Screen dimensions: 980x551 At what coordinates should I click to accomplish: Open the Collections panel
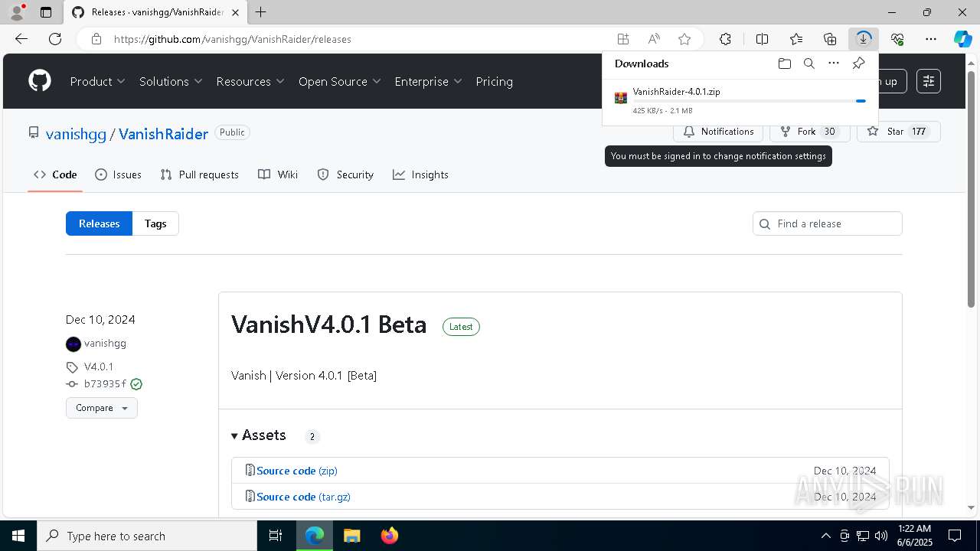tap(830, 39)
